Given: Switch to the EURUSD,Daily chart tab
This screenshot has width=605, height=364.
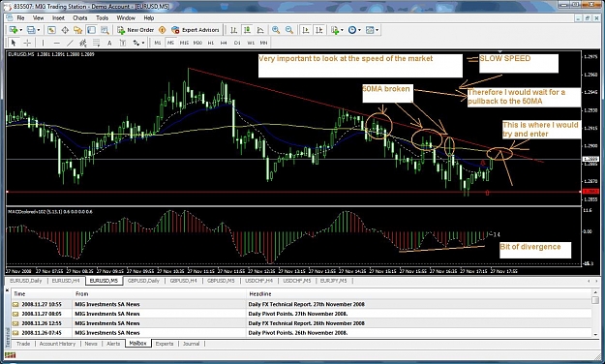Looking at the screenshot, I should (x=26, y=281).
